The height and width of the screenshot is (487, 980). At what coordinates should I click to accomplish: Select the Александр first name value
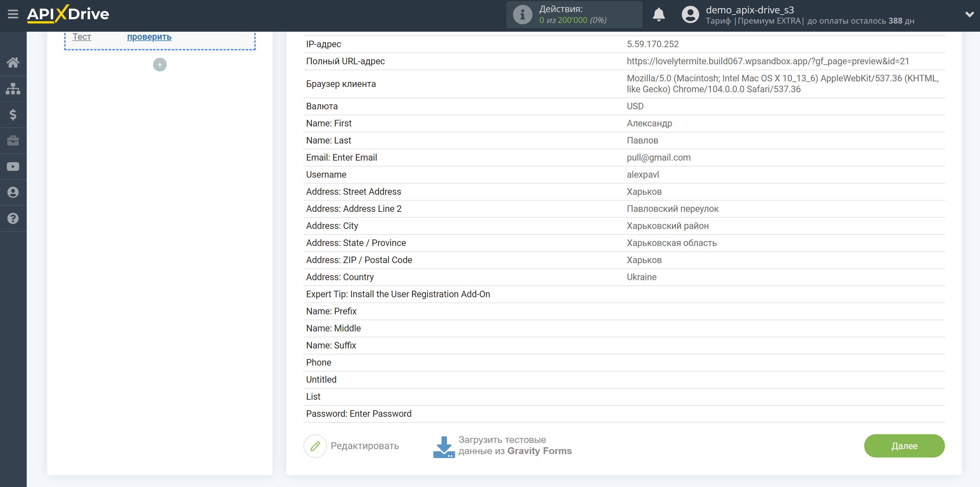point(649,123)
